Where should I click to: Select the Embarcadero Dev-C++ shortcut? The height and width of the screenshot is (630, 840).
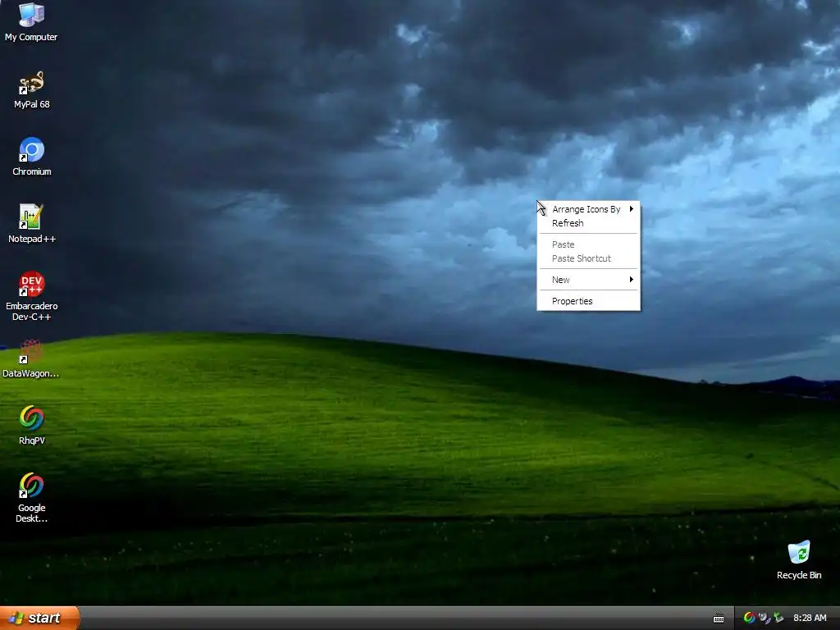click(x=31, y=296)
